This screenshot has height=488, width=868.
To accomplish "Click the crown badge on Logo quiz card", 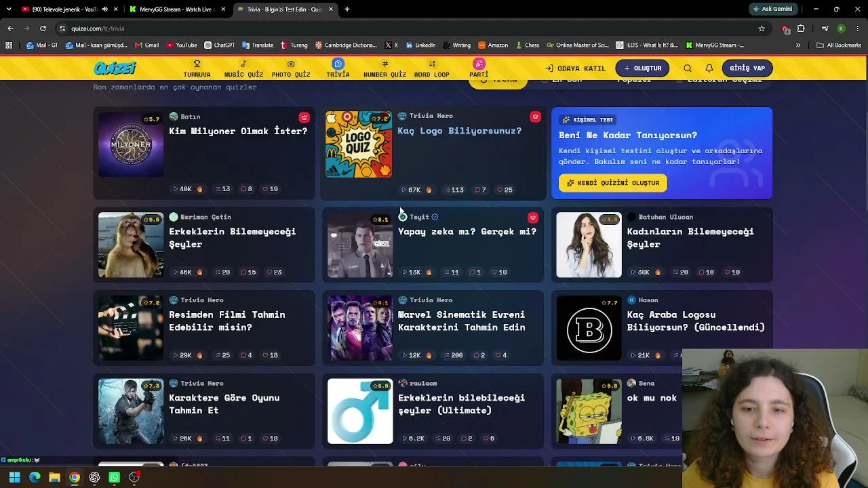I will (x=535, y=117).
